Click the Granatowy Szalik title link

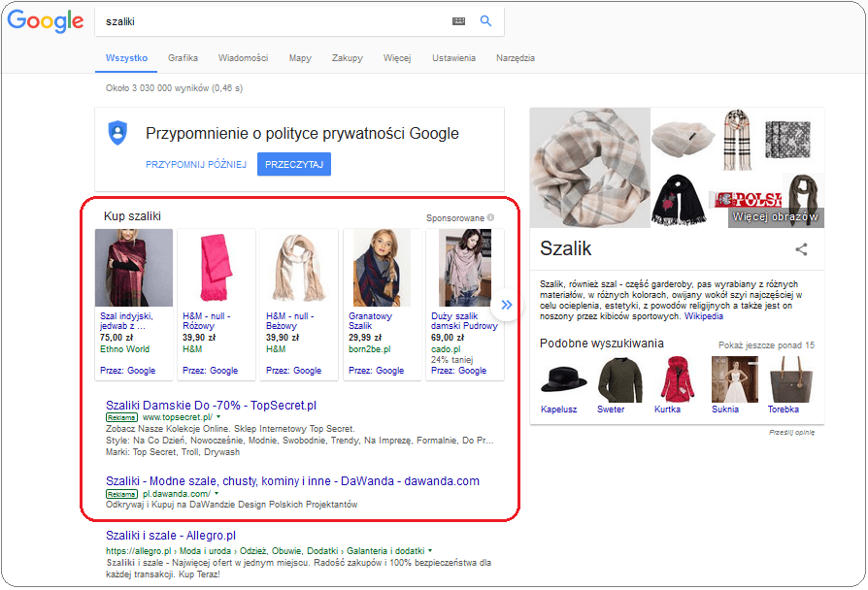coord(370,321)
